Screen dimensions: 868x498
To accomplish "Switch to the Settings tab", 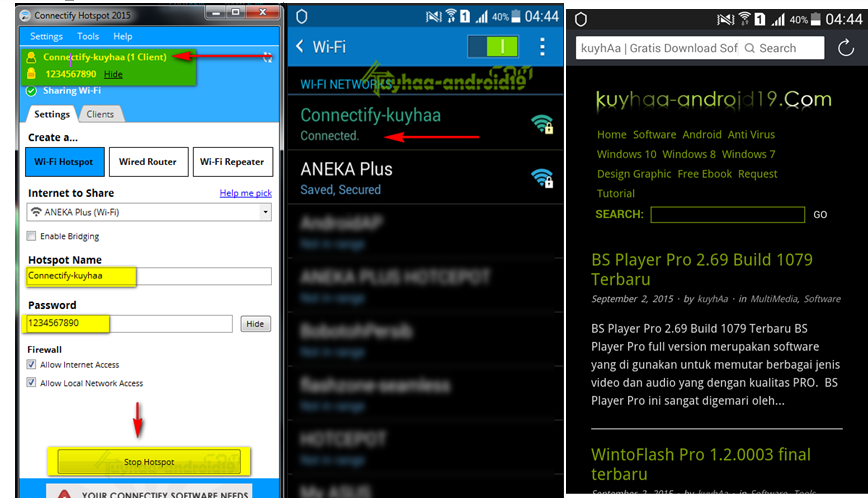I will pos(52,114).
